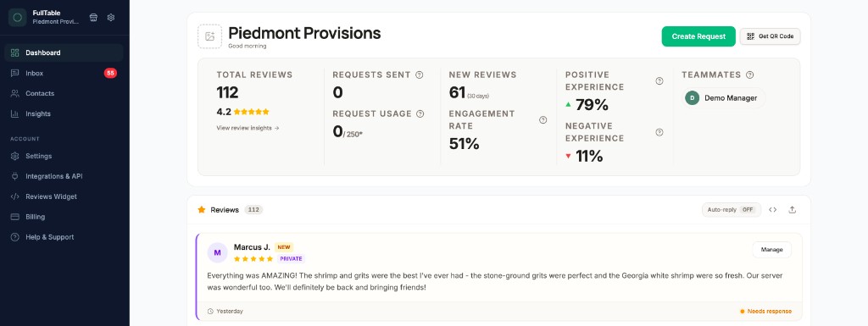Open the gear icon beside FullTable
Image resolution: width=868 pixels, height=326 pixels.
(x=111, y=17)
